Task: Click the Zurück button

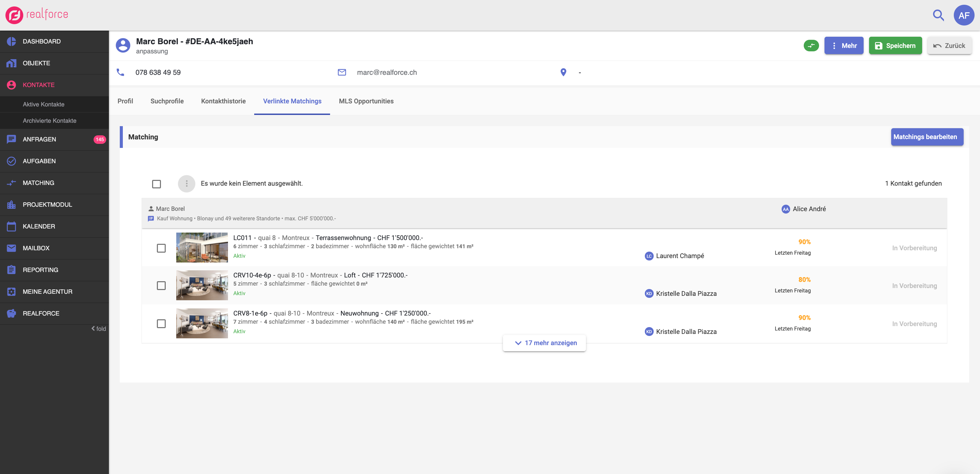Action: coord(949,46)
